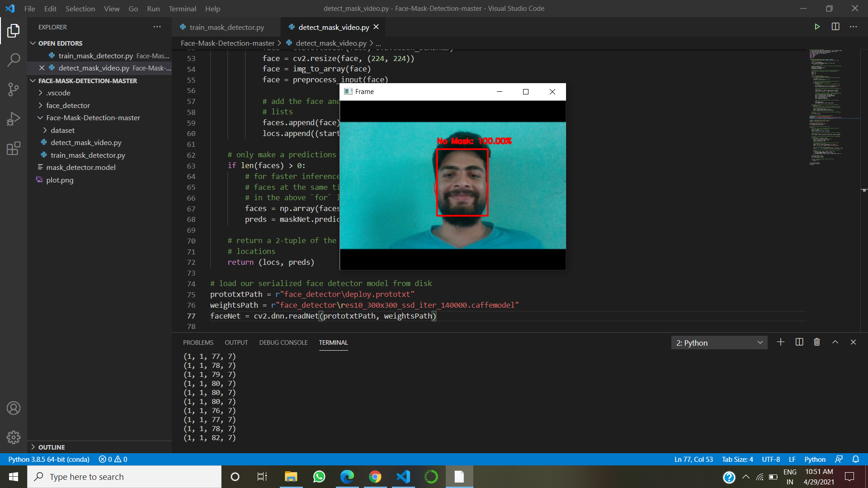Open notifications via the bell icon
This screenshot has width=868, height=488.
pyautogui.click(x=856, y=459)
